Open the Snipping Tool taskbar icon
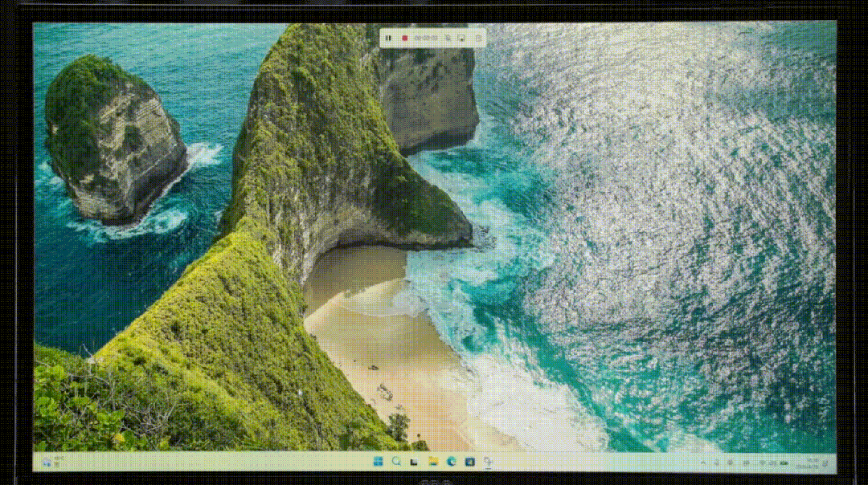 pos(488,461)
